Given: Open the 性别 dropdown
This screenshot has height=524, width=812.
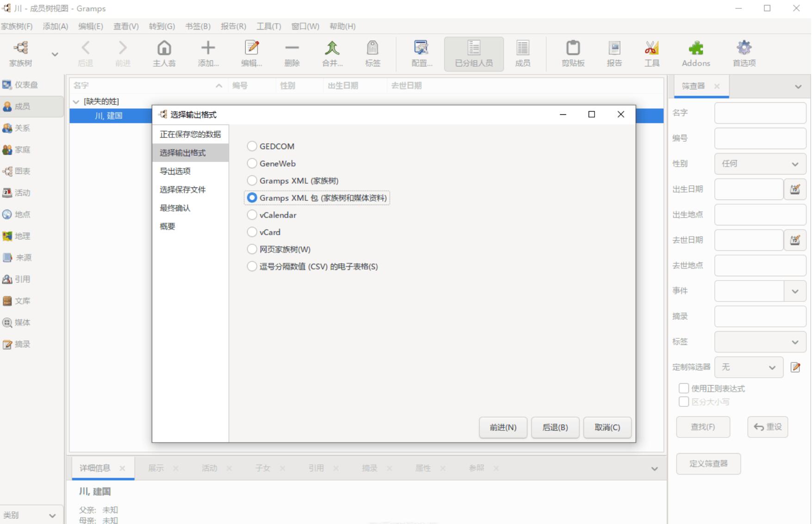Looking at the screenshot, I should point(760,164).
